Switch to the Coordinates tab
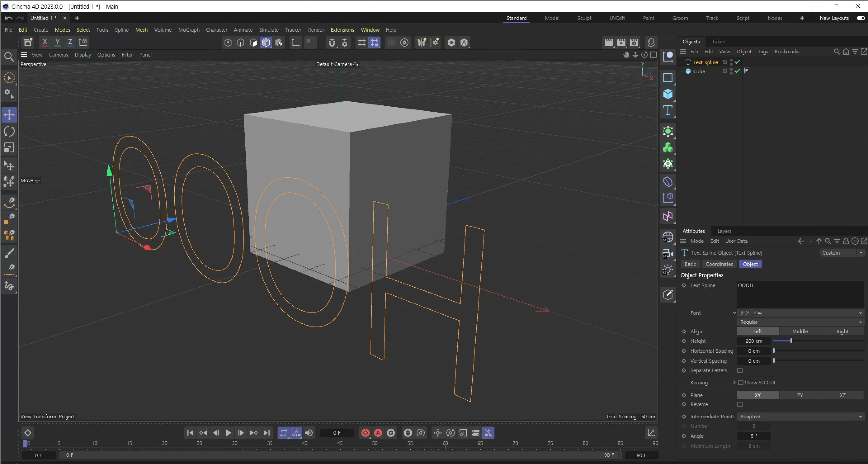This screenshot has width=868, height=464. point(719,264)
